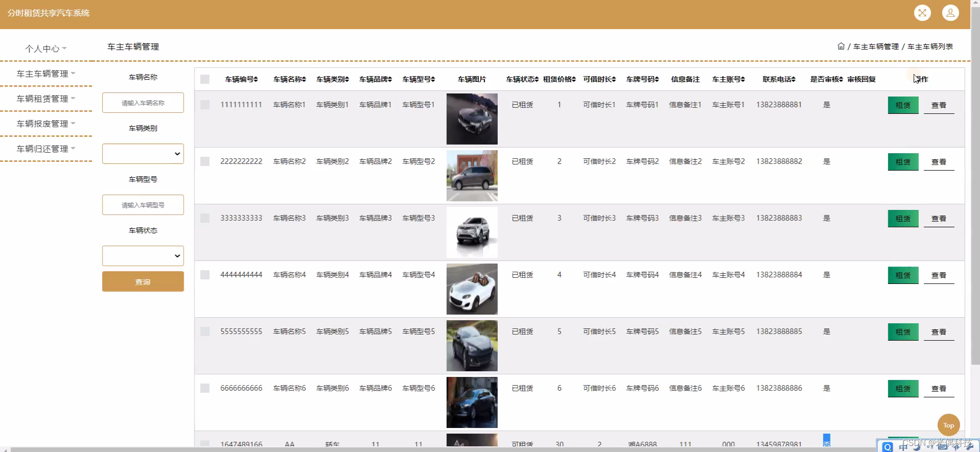Check the row for vehicle 2222222222
Viewport: 980px width, 452px height.
(205, 161)
